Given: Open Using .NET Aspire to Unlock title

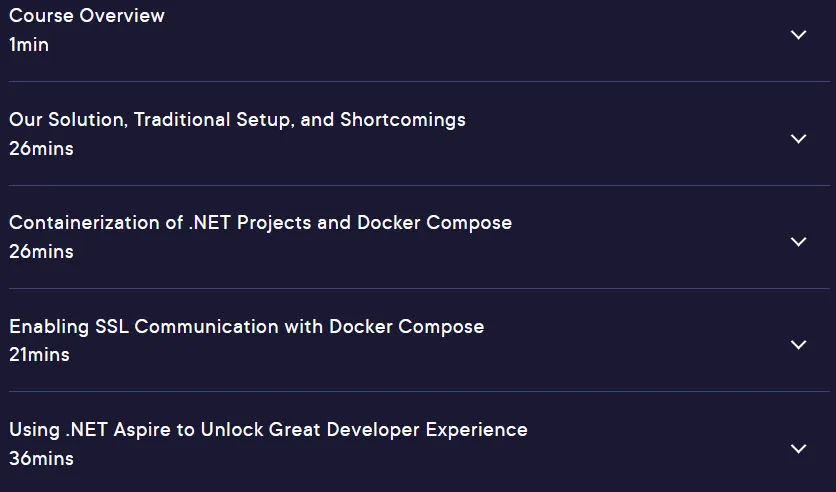Looking at the screenshot, I should click(268, 430).
